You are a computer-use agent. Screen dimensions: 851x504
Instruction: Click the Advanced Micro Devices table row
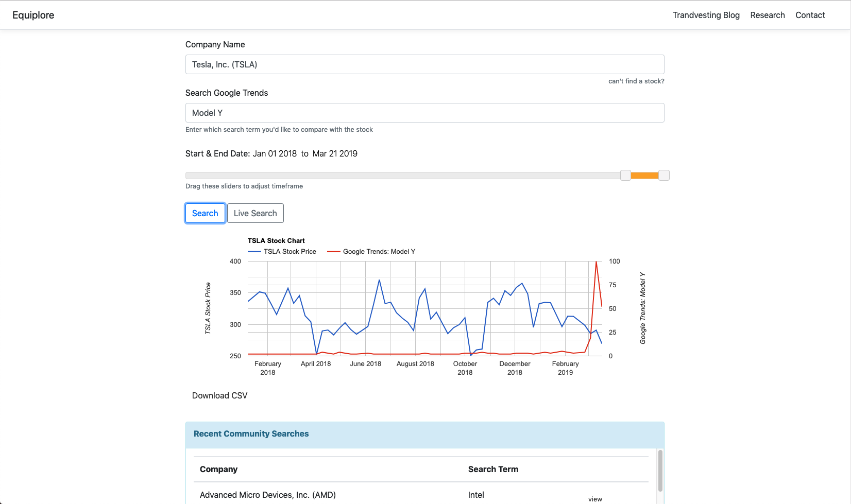click(x=268, y=495)
